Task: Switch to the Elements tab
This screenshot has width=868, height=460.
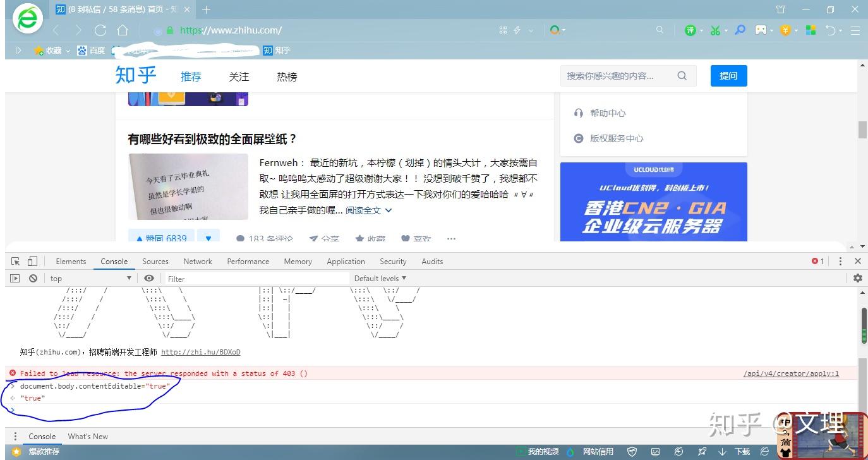Action: (x=71, y=261)
